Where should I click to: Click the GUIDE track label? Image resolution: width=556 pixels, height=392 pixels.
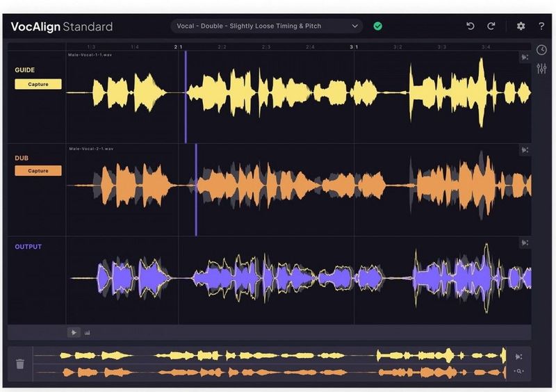25,70
